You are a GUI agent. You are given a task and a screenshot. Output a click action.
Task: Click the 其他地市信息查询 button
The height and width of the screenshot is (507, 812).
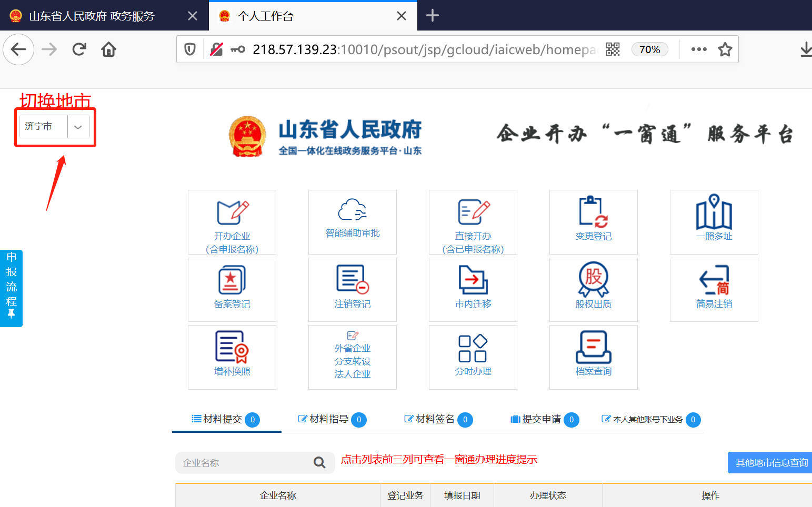tap(770, 463)
